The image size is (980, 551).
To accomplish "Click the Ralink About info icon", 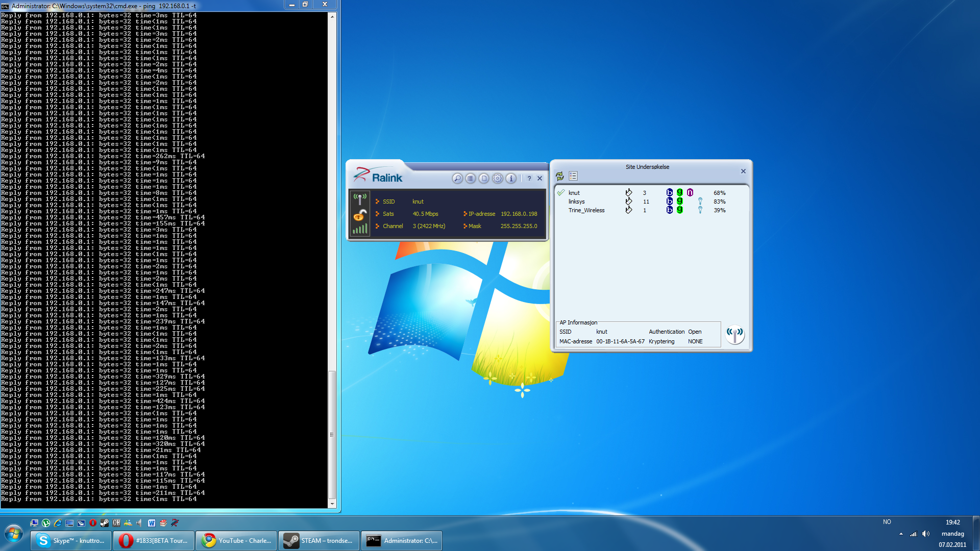I will click(x=511, y=179).
